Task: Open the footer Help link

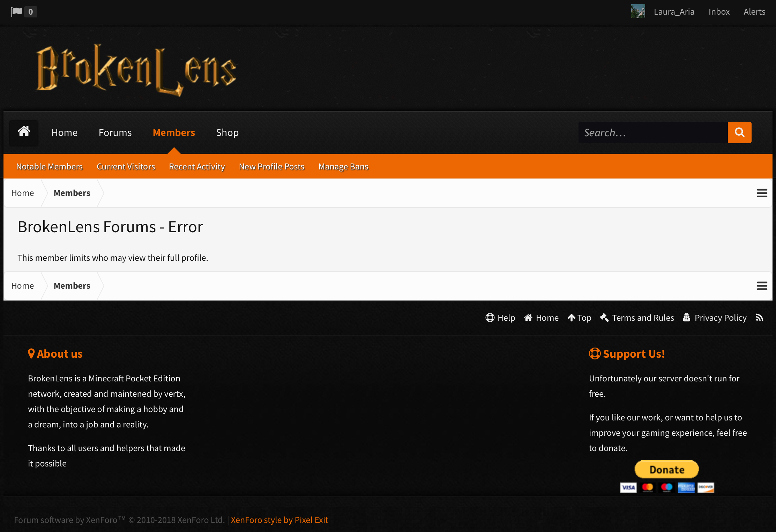Action: (500, 318)
